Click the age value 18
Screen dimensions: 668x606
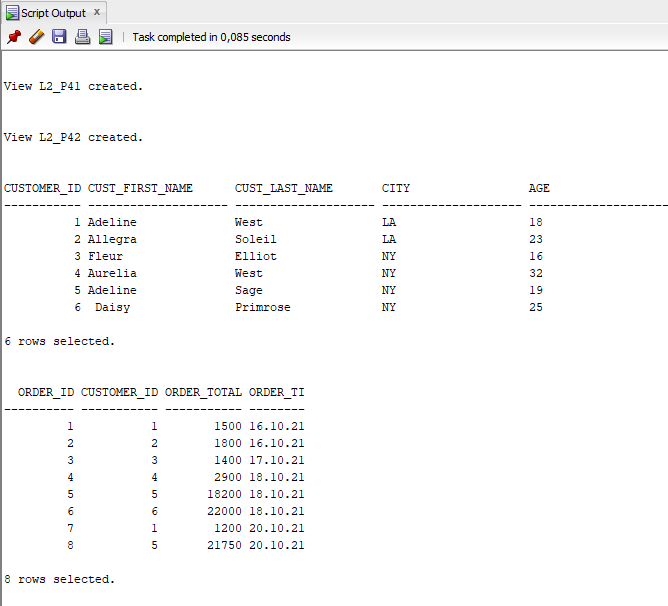pos(536,222)
